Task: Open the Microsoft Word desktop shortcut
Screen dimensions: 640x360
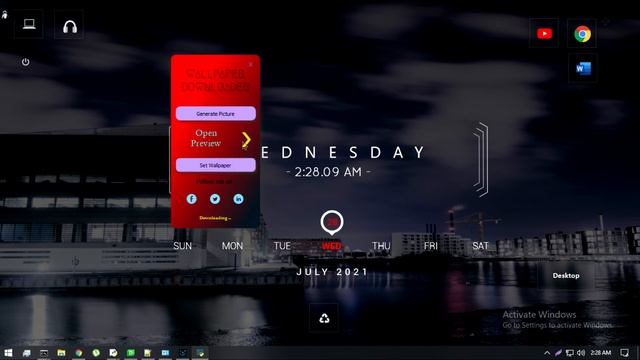Action: pos(583,68)
